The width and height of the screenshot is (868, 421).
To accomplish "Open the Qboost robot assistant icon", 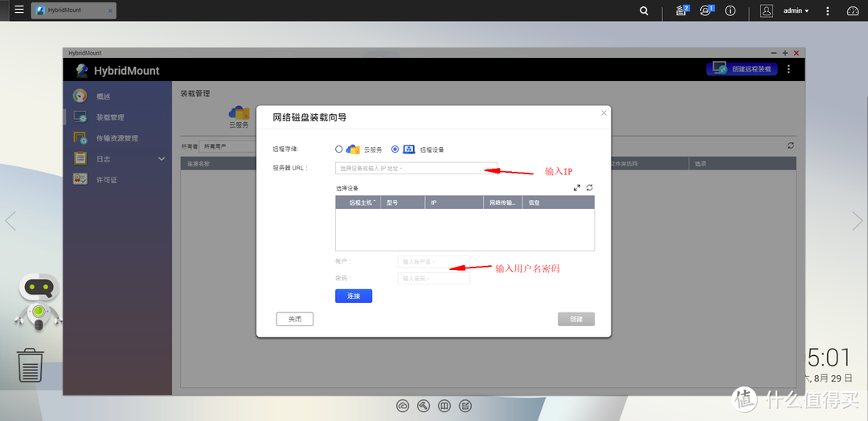I will pyautogui.click(x=39, y=301).
